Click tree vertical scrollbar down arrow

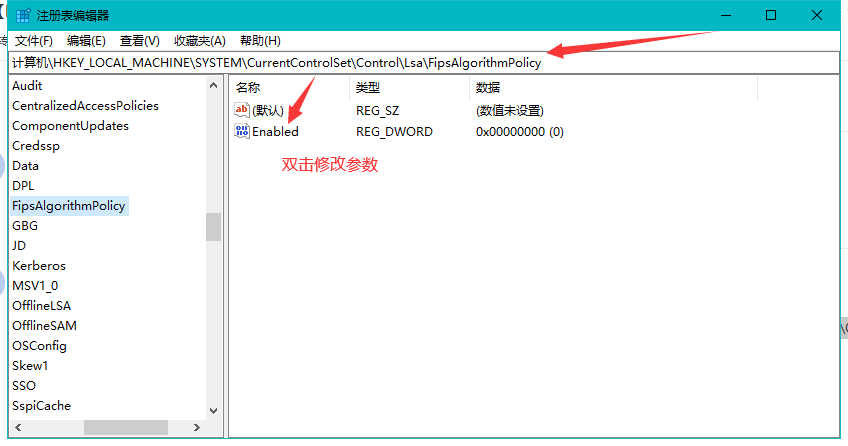(213, 410)
